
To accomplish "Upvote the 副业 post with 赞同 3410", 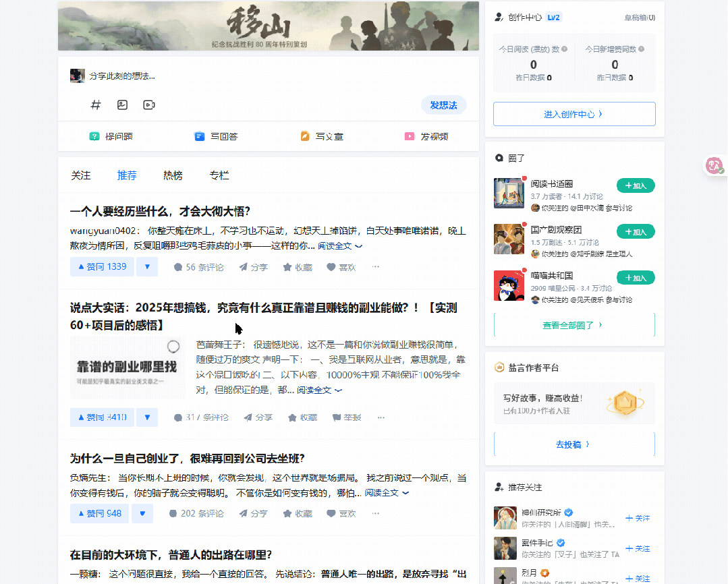I will (102, 417).
